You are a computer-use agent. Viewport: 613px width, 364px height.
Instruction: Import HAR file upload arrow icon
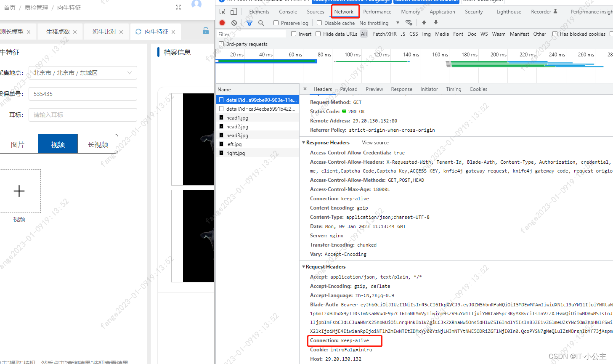click(424, 23)
